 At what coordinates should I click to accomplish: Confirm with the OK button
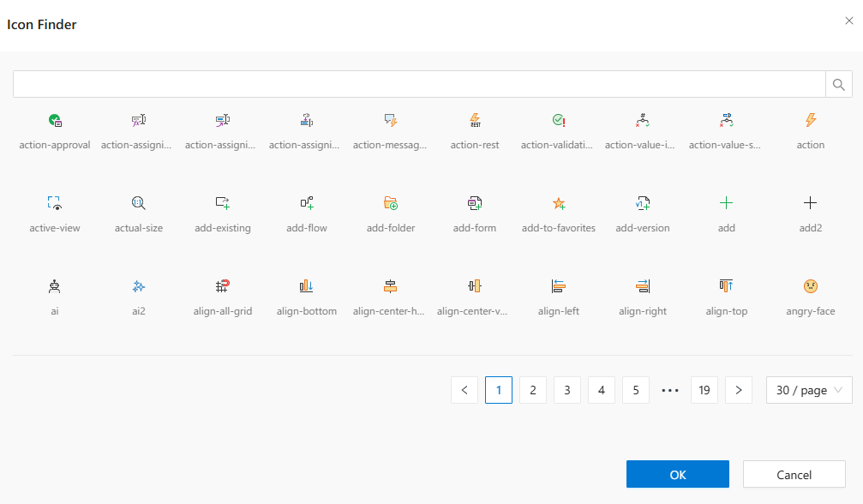click(678, 474)
